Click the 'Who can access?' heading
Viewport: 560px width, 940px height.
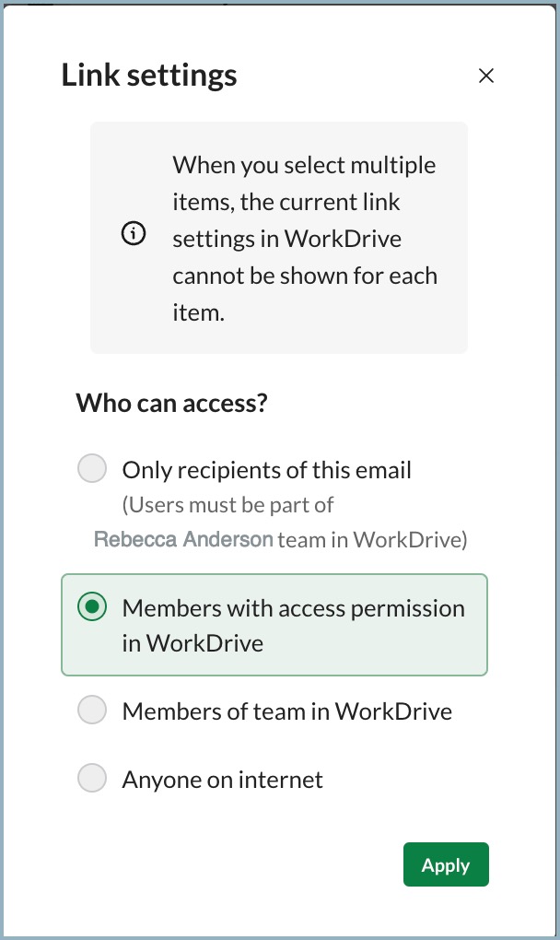(171, 403)
